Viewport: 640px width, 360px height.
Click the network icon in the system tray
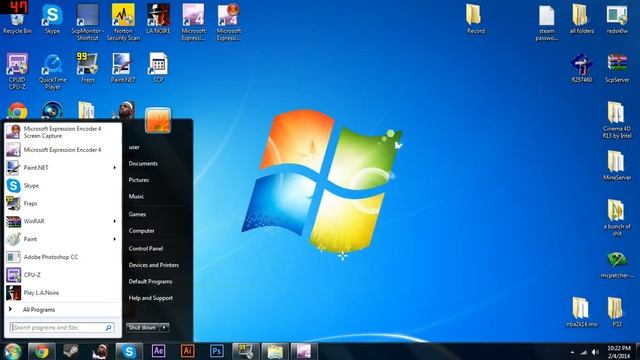click(x=584, y=352)
